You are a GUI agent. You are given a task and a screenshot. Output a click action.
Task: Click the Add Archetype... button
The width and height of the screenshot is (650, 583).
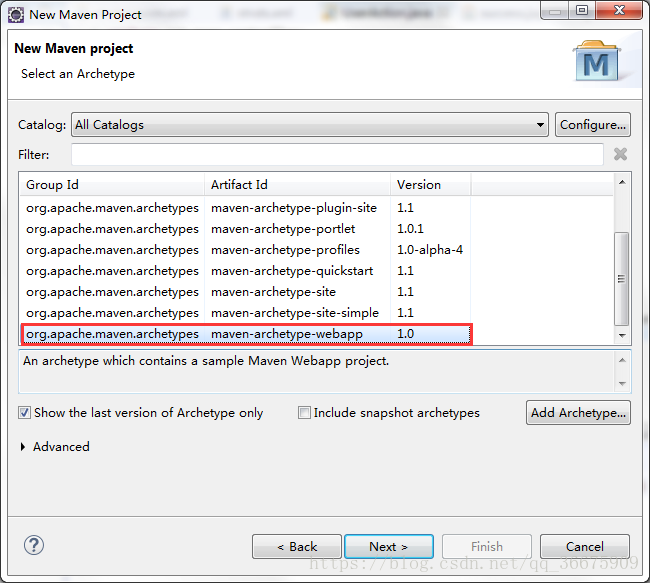(578, 413)
